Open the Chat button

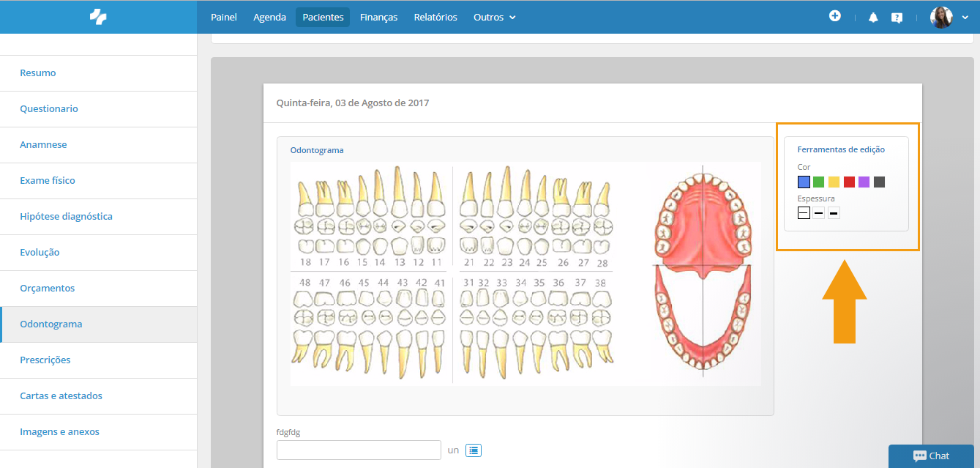[932, 456]
